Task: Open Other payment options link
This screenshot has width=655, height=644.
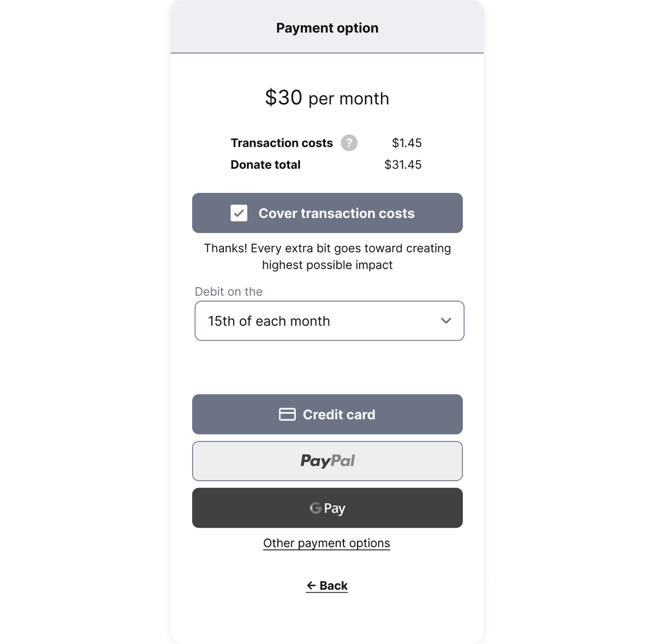Action: [x=326, y=543]
